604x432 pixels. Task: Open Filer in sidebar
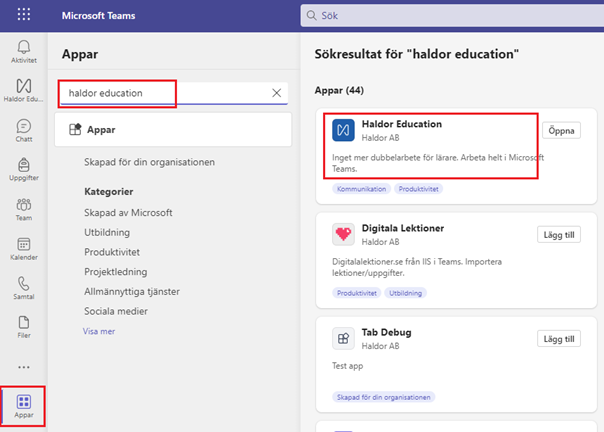(x=23, y=327)
